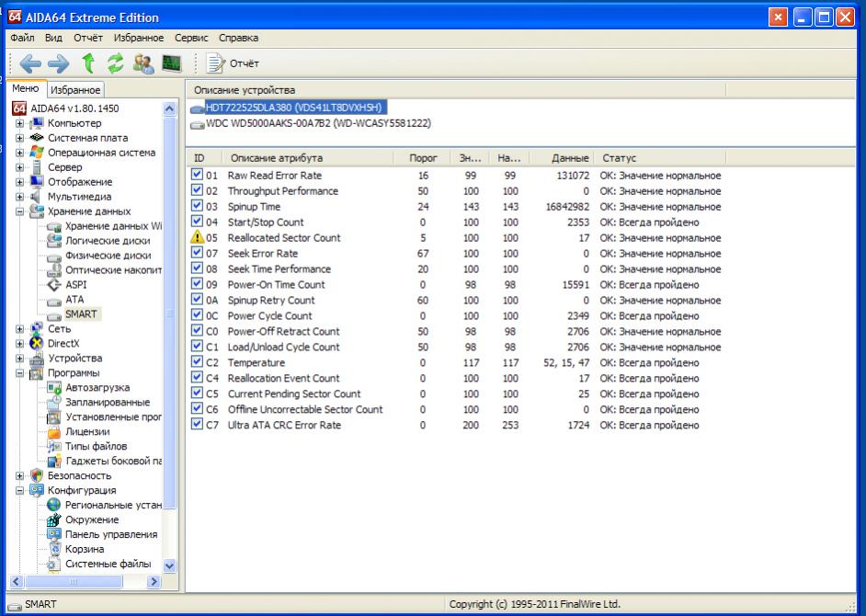Select the ASPI item in storage tree
The height and width of the screenshot is (616, 866).
[x=75, y=285]
